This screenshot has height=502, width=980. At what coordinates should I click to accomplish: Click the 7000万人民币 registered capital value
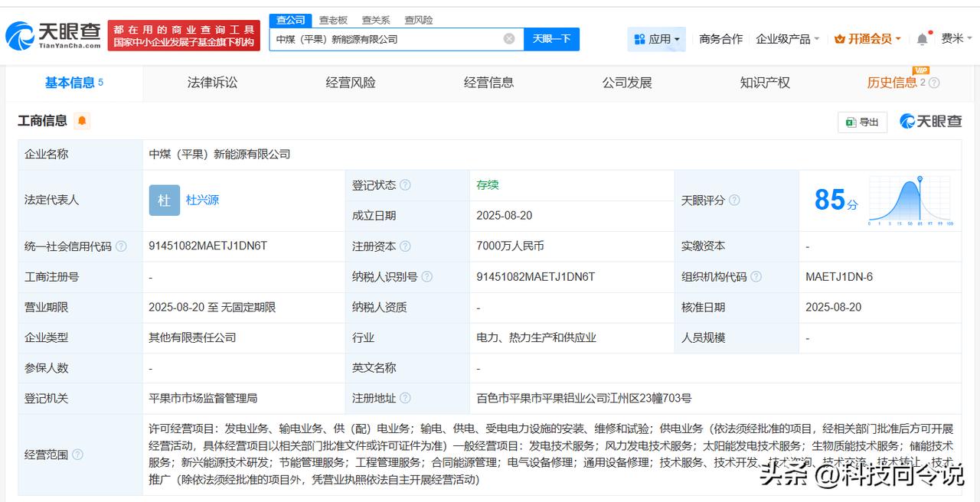click(x=510, y=246)
